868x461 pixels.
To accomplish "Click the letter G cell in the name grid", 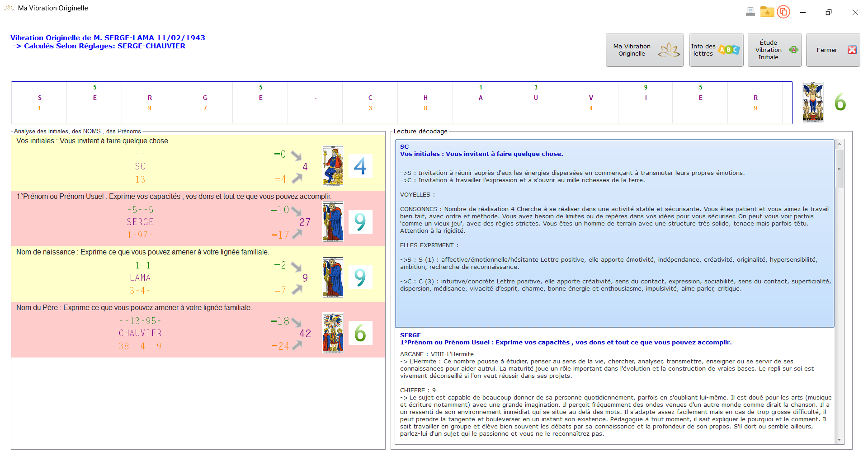I will (205, 103).
